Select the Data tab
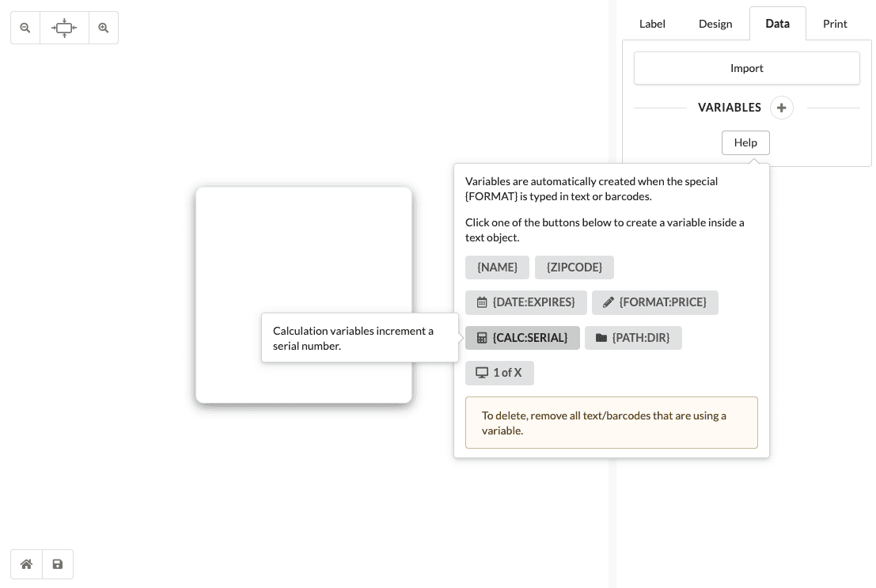 777,24
